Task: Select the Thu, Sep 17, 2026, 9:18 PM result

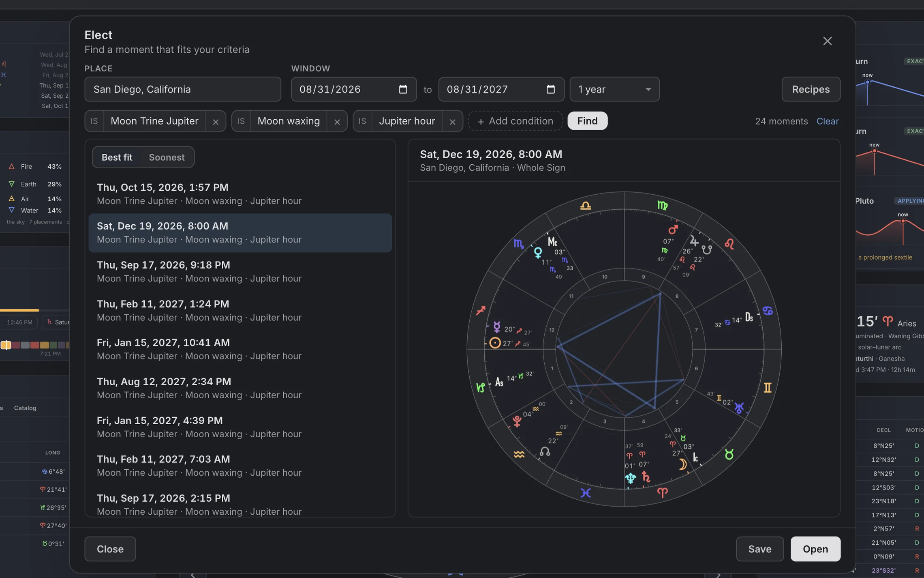Action: click(240, 272)
